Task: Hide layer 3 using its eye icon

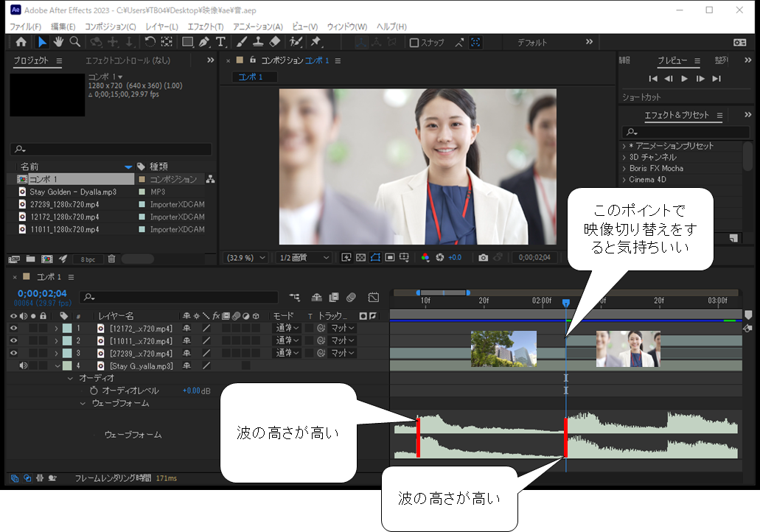Action: coord(13,353)
